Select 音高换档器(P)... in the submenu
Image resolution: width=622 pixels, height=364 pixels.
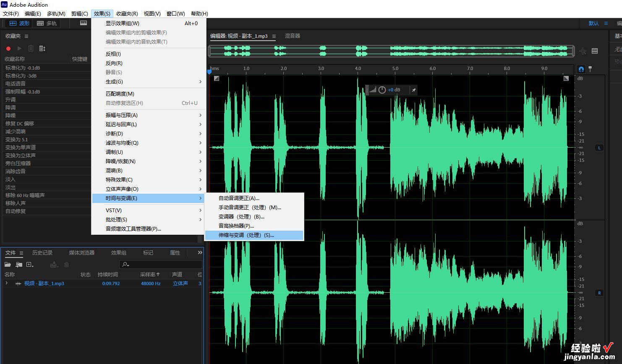254,226
